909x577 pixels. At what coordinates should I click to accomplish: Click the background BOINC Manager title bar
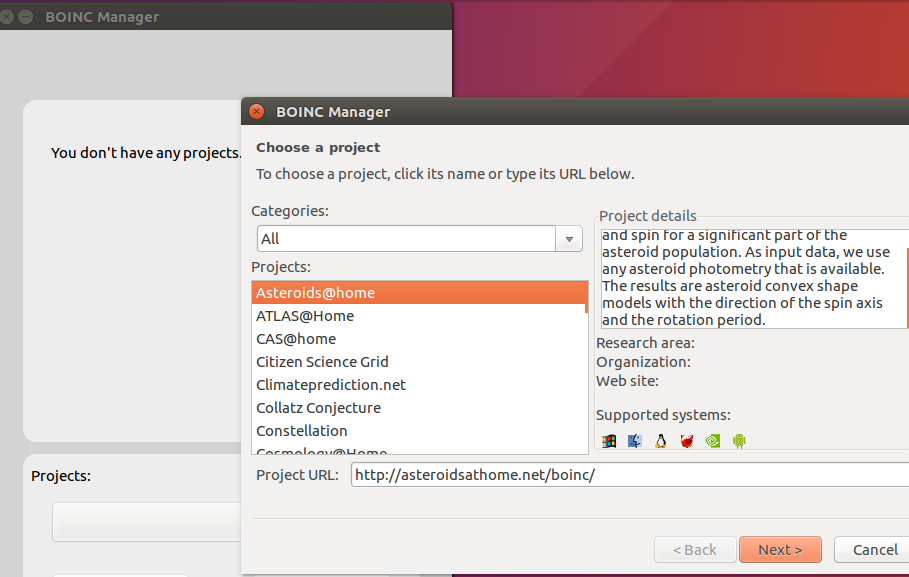226,16
